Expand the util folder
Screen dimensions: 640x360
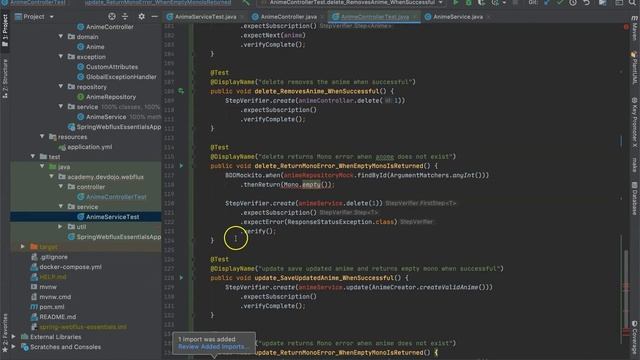point(60,226)
